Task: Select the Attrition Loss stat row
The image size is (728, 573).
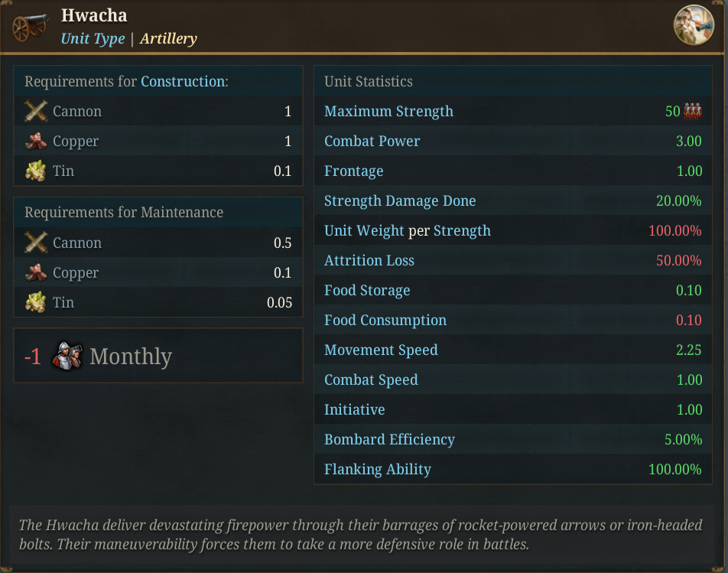Action: tap(513, 261)
